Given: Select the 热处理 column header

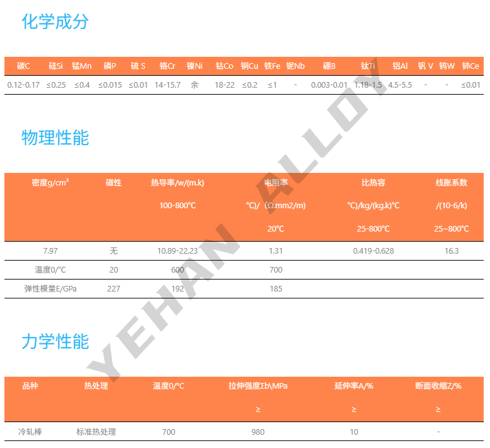Looking at the screenshot, I should (x=96, y=386).
